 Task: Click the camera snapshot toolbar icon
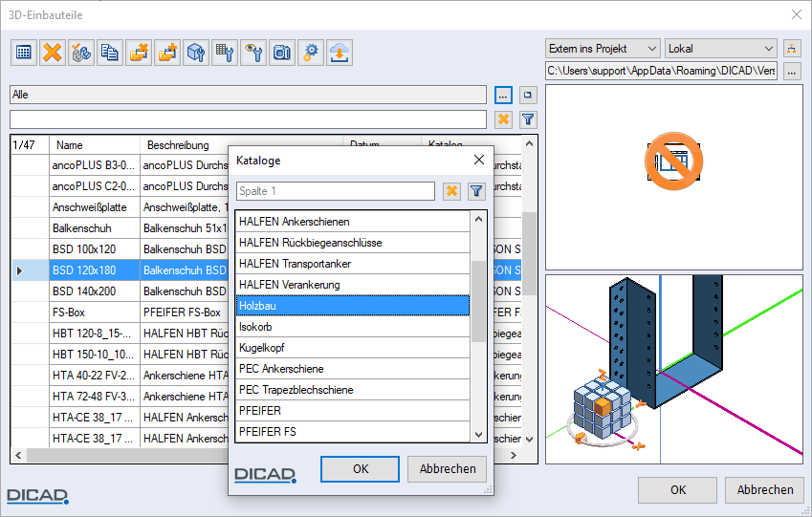282,53
